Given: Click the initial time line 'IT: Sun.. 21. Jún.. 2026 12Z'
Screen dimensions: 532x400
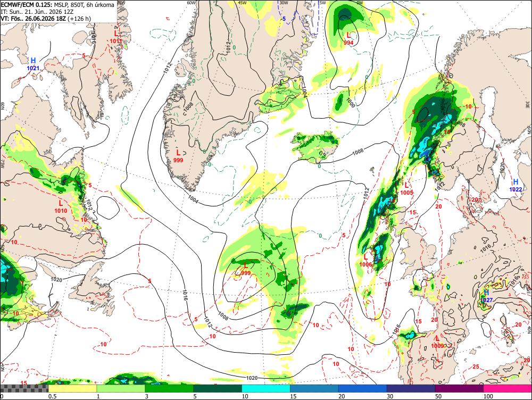Looking at the screenshot, I should (37, 12).
